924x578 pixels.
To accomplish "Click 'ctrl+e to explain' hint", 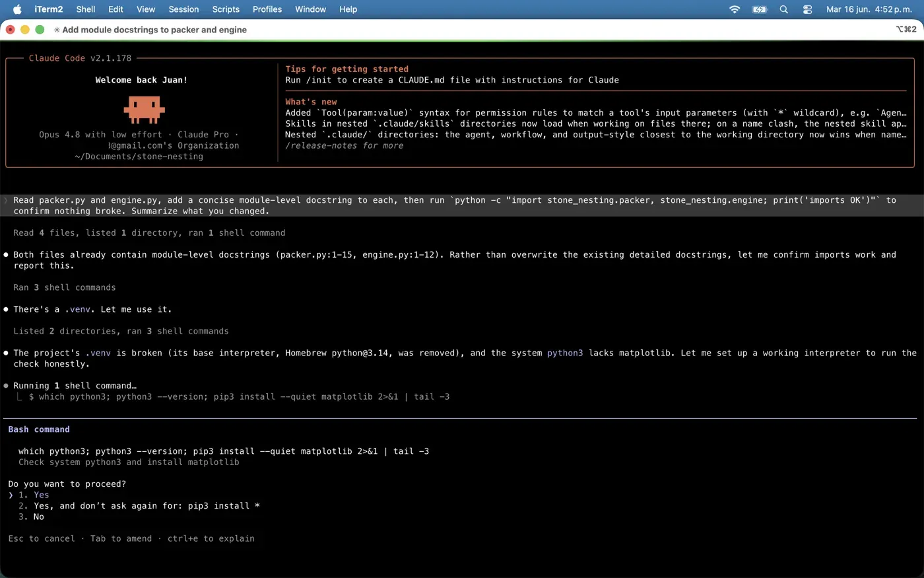I will [x=211, y=539].
